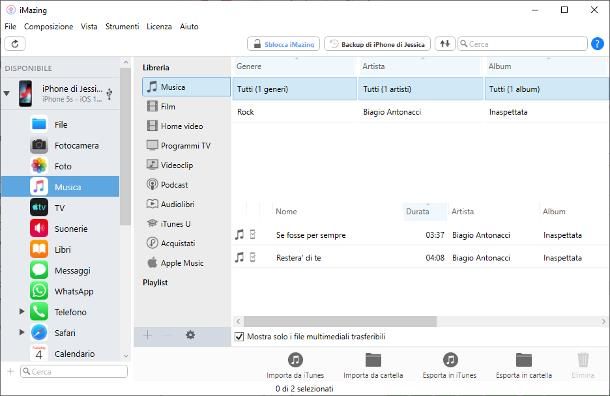
Task: Open the playlist gear settings
Action: pos(190,335)
